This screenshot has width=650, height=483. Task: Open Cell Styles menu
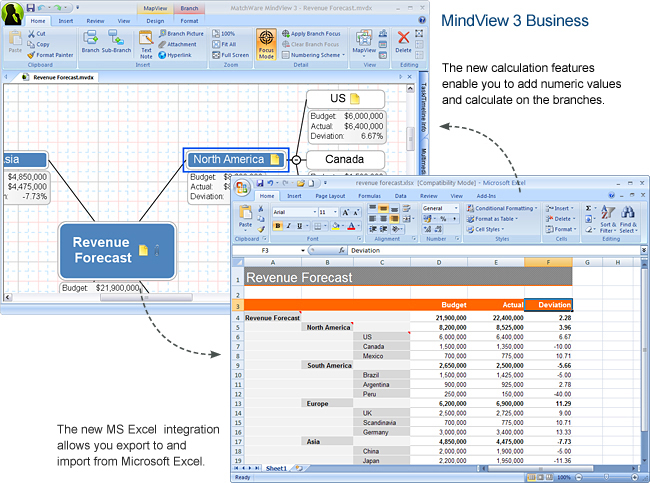click(x=485, y=229)
